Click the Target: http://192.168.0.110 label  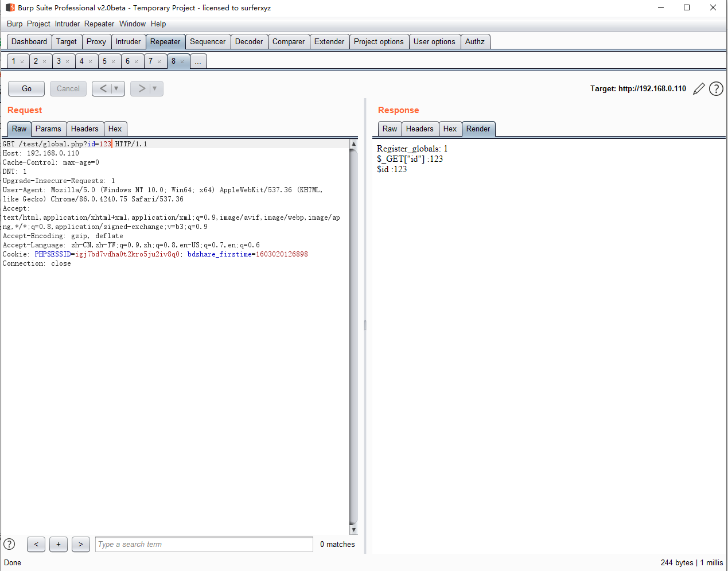638,88
